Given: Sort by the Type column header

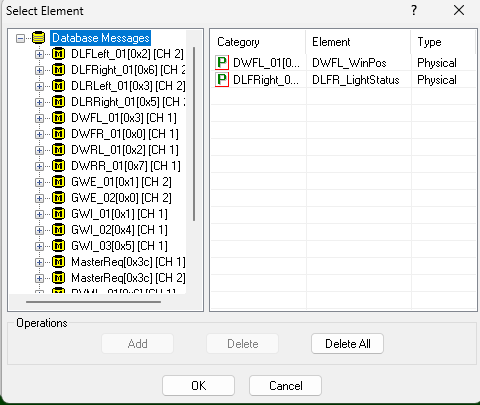Looking at the screenshot, I should click(x=443, y=42).
